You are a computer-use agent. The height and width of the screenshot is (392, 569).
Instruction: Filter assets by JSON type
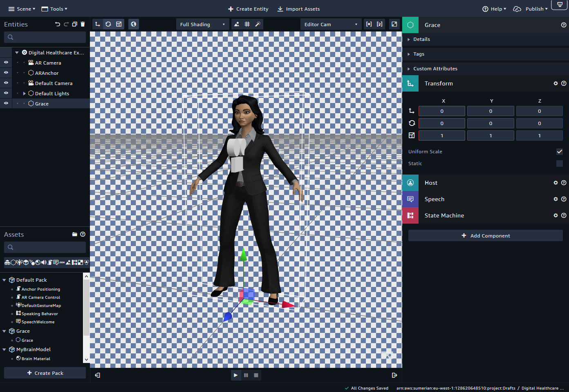tap(62, 262)
